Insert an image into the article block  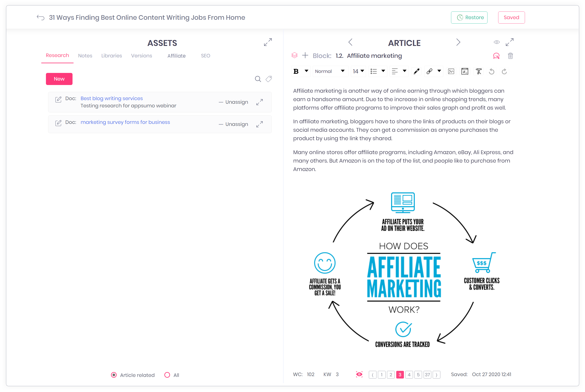pyautogui.click(x=451, y=72)
